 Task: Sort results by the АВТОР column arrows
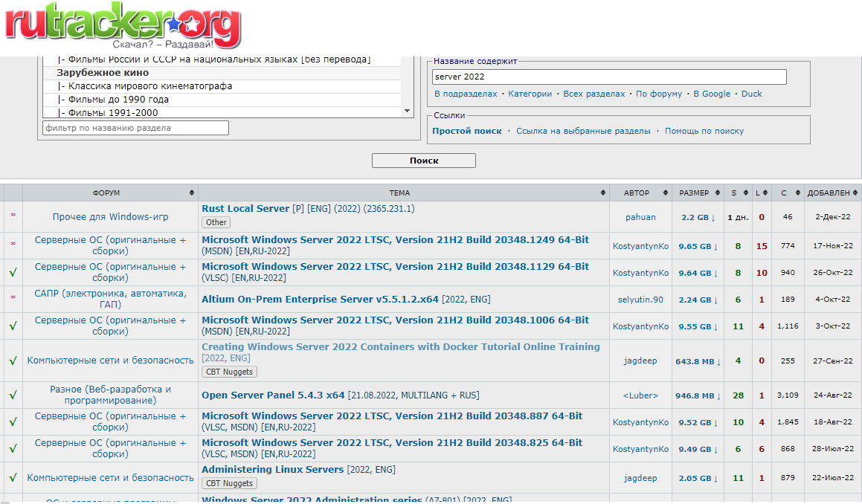(665, 193)
